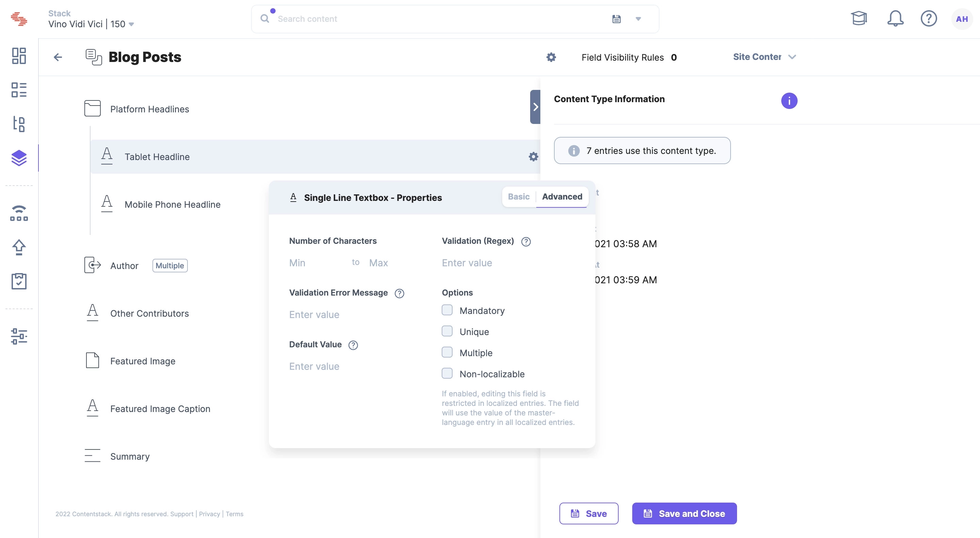Screen dimensions: 980x538
Task: Open the Tasks clipboard icon in the sidebar
Action: [x=19, y=281]
